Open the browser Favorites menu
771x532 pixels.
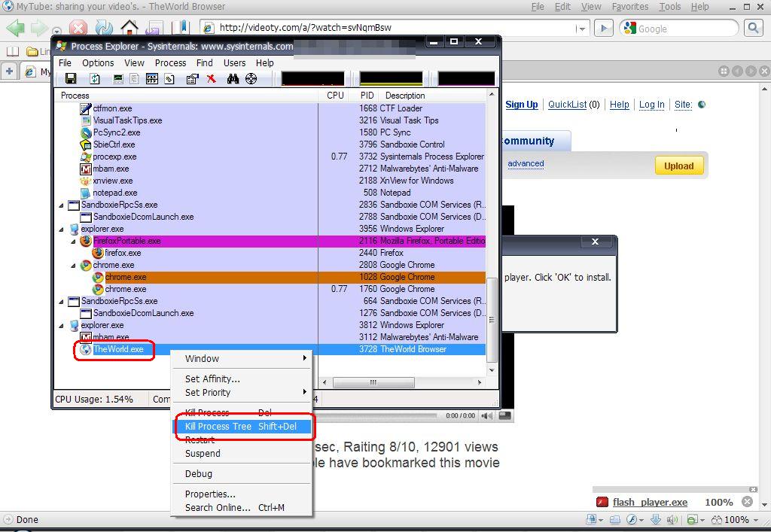click(630, 7)
